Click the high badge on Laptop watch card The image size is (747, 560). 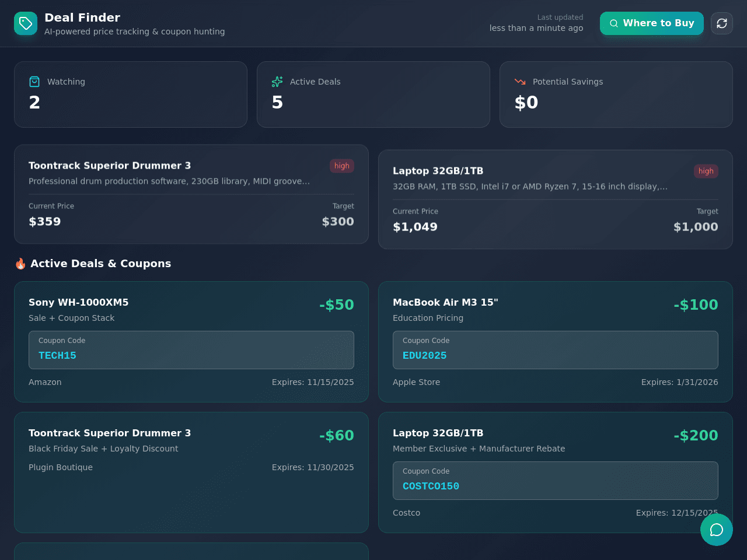[706, 171]
